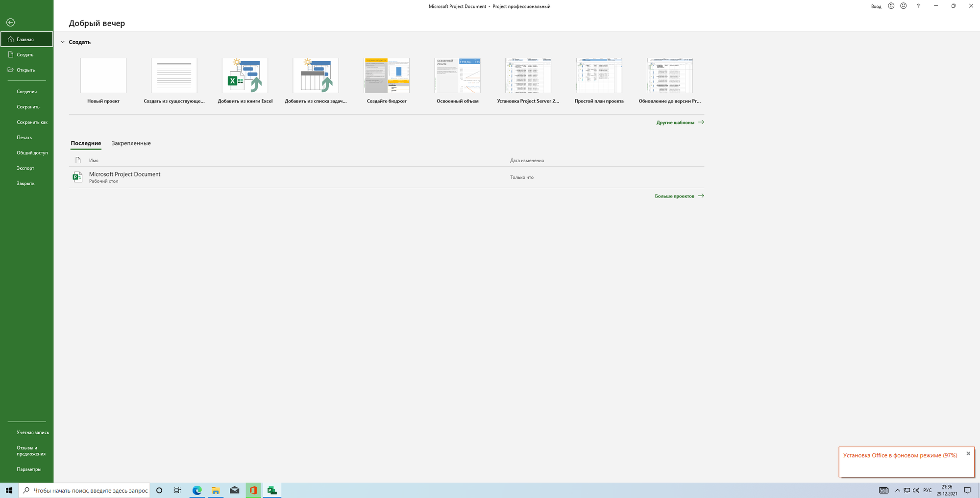Image resolution: width=980 pixels, height=498 pixels.
Task: Choose Сохранить как option
Action: coord(27,122)
